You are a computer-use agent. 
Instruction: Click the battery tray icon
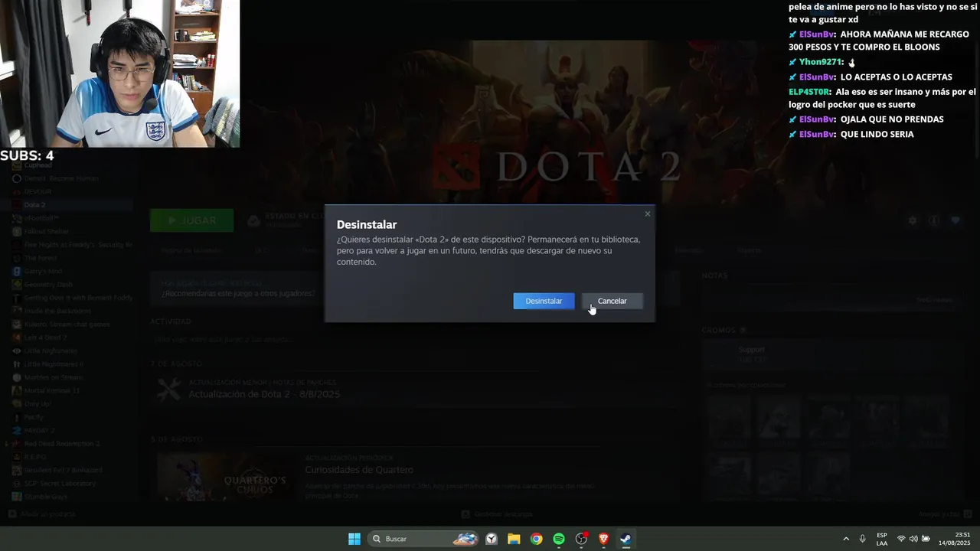click(926, 539)
